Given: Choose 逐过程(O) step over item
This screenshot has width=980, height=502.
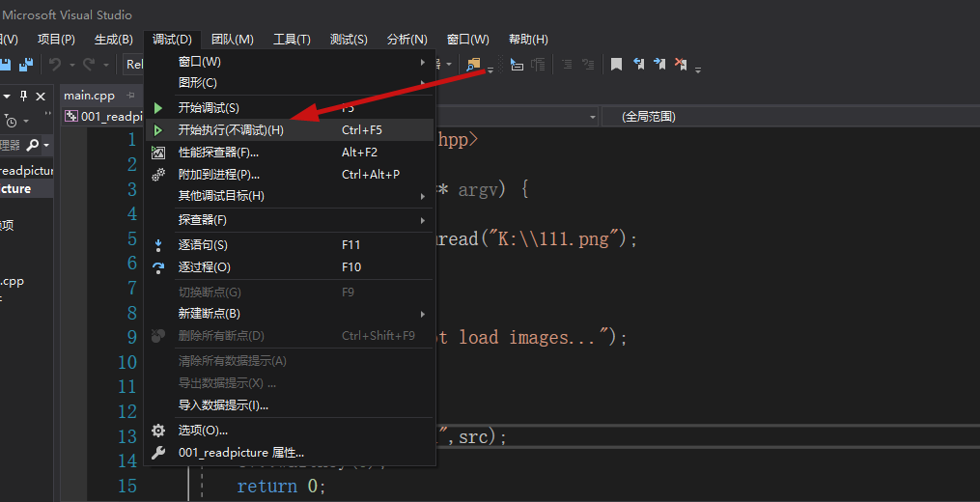Looking at the screenshot, I should click(x=290, y=267).
